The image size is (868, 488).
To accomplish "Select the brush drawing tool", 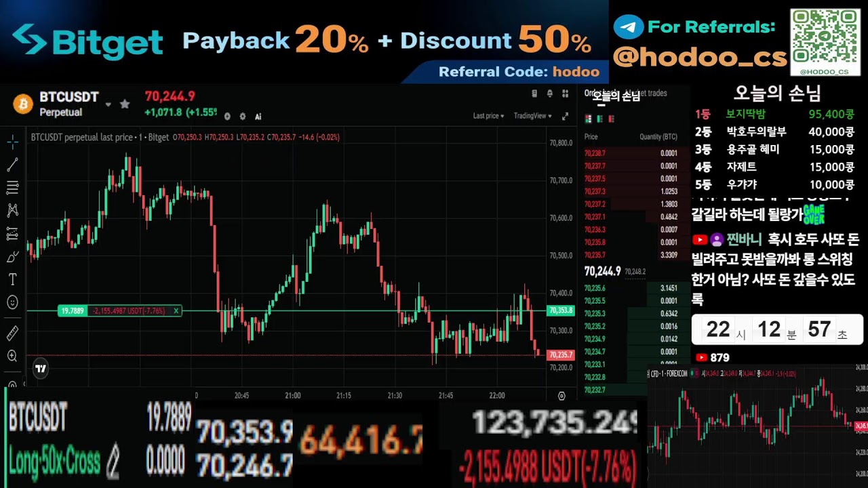I will [x=12, y=257].
